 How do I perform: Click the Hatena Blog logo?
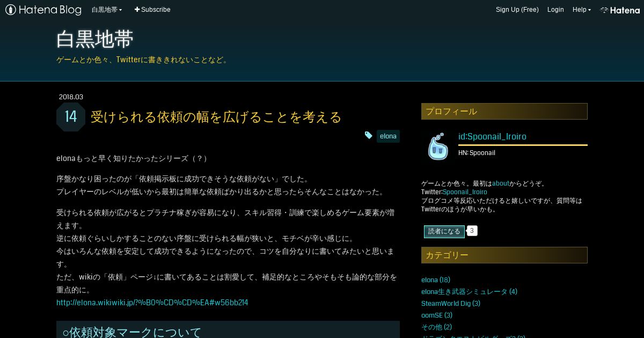coord(43,10)
